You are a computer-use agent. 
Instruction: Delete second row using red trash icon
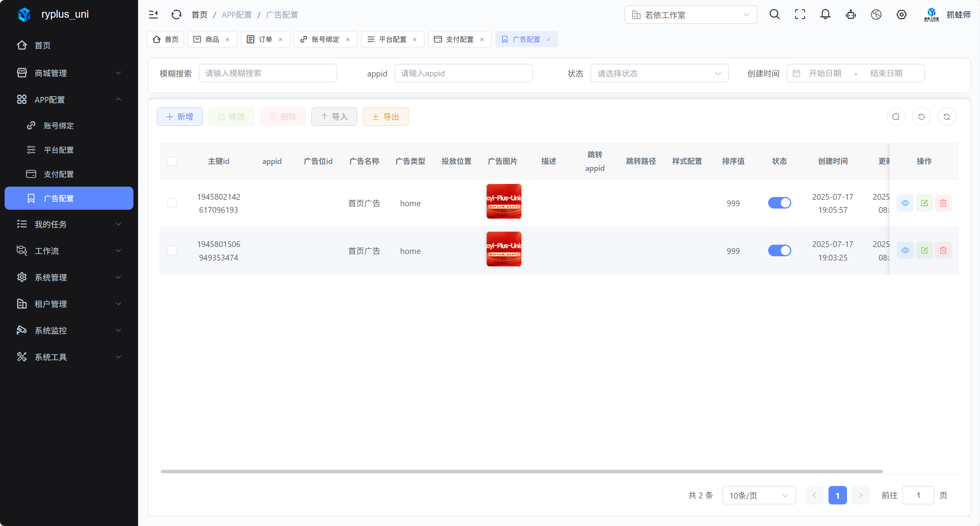[x=943, y=250]
